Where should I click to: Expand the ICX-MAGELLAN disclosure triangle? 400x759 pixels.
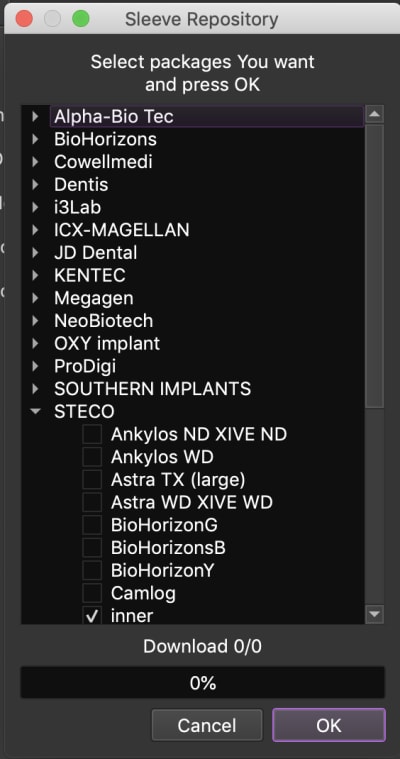coord(35,230)
